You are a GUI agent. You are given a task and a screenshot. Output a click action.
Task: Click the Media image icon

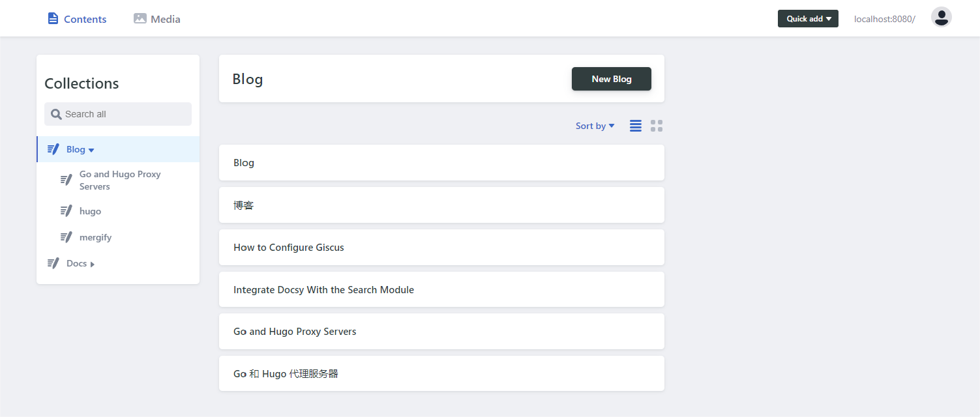click(x=140, y=18)
